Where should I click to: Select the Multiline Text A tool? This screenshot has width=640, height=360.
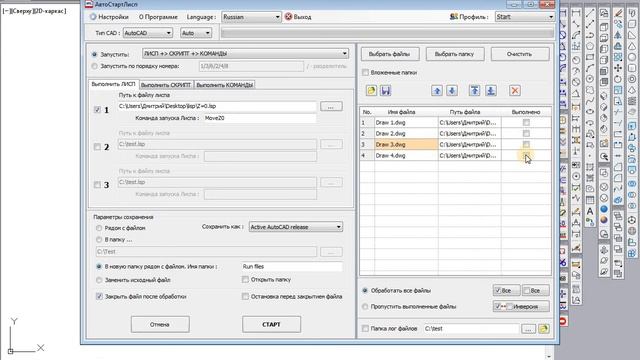(590, 211)
